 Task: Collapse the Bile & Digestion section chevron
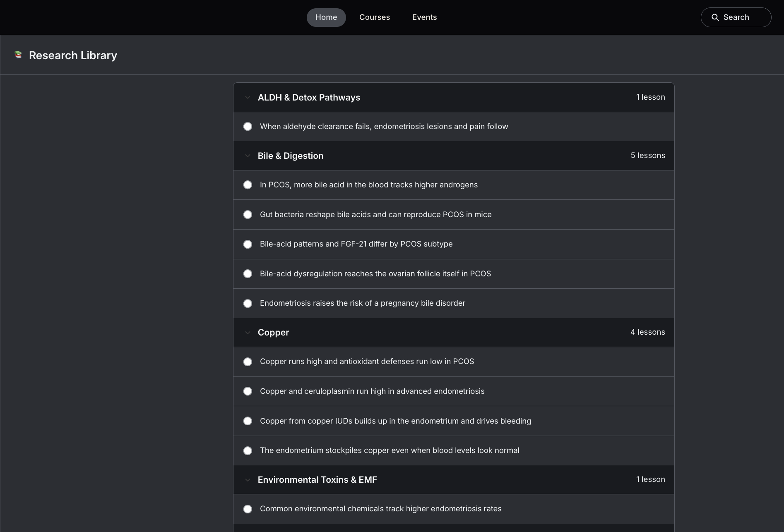[248, 156]
